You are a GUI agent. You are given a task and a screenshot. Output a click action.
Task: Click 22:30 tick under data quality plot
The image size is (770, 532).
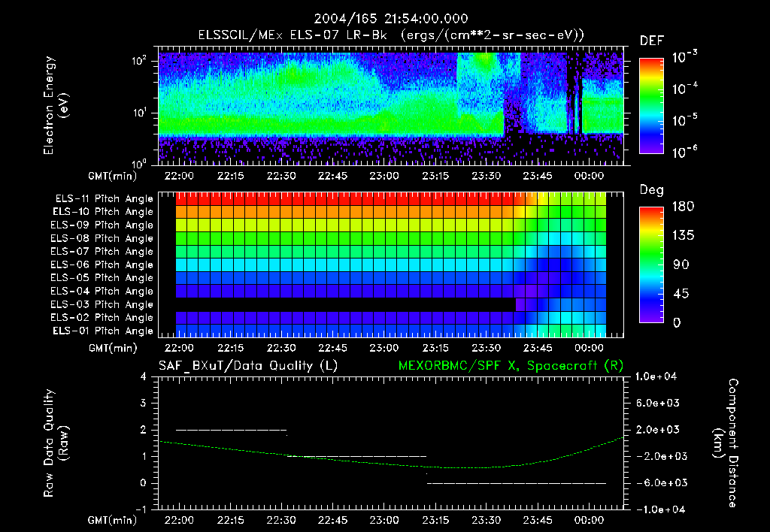(281, 521)
